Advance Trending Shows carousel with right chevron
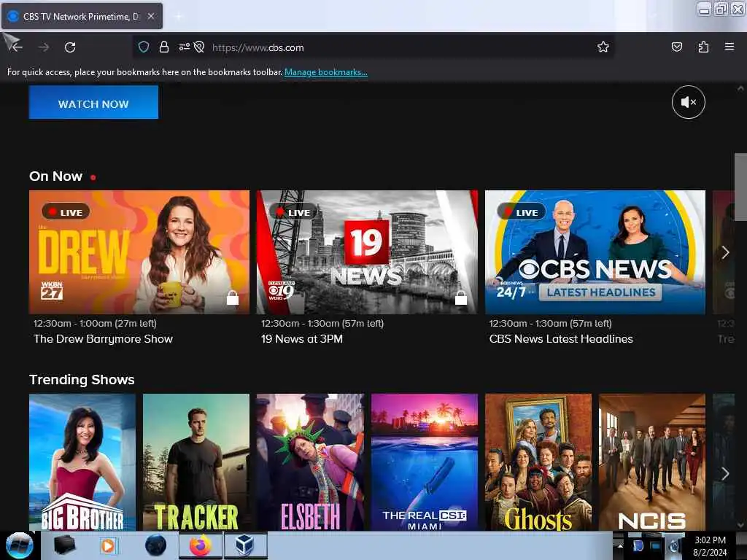This screenshot has height=560, width=747. 725,473
